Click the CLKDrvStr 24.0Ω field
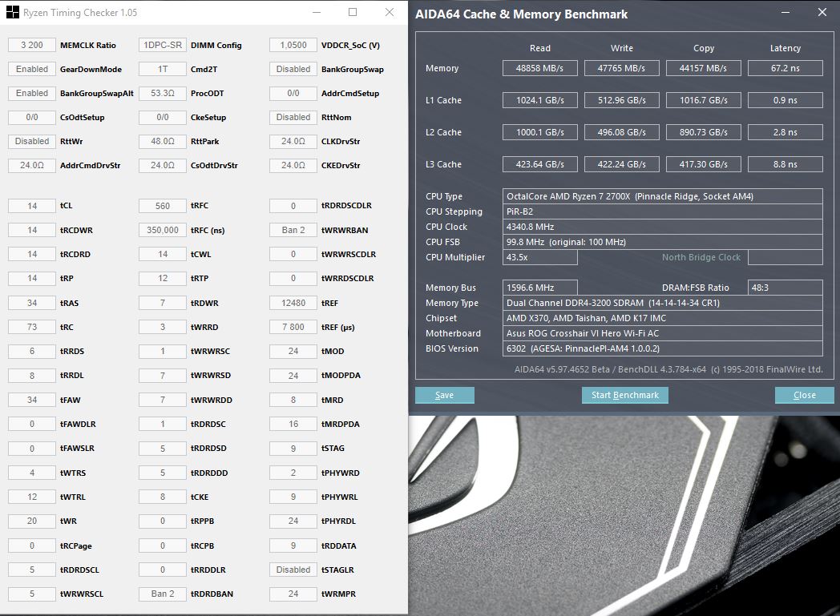 (x=293, y=141)
